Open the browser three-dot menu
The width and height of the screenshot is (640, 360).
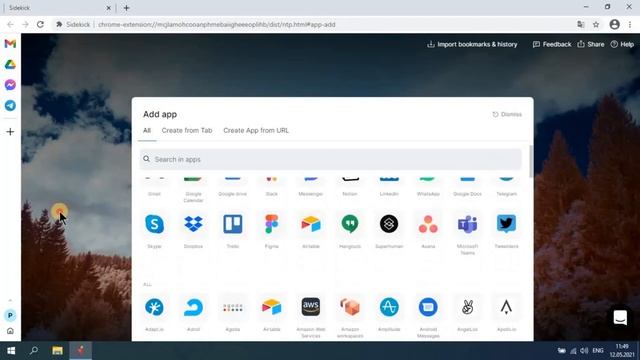click(630, 24)
